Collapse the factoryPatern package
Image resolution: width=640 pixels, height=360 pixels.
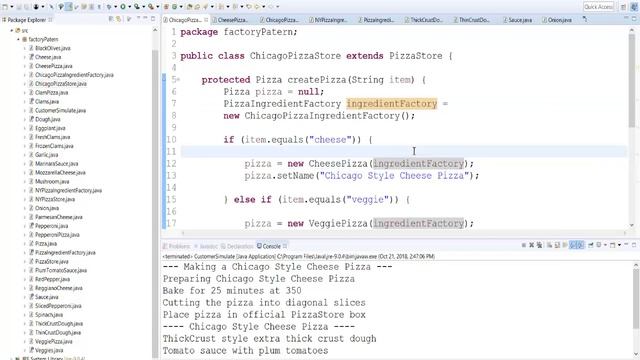(x=18, y=40)
